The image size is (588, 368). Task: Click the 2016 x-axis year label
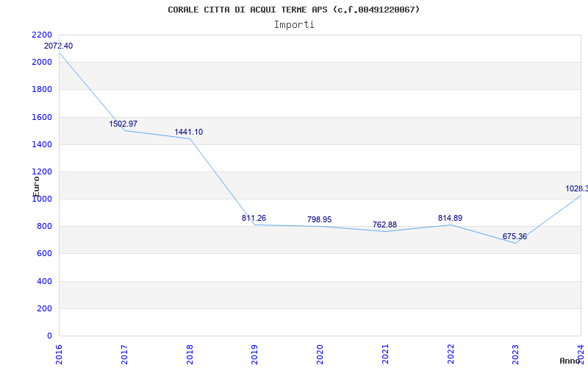(x=59, y=354)
